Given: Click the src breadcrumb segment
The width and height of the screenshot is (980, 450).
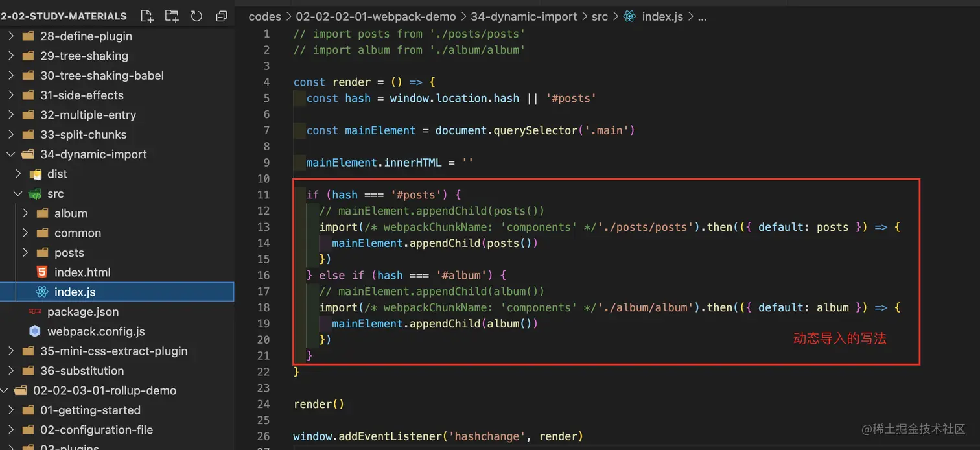Looking at the screenshot, I should click(600, 17).
